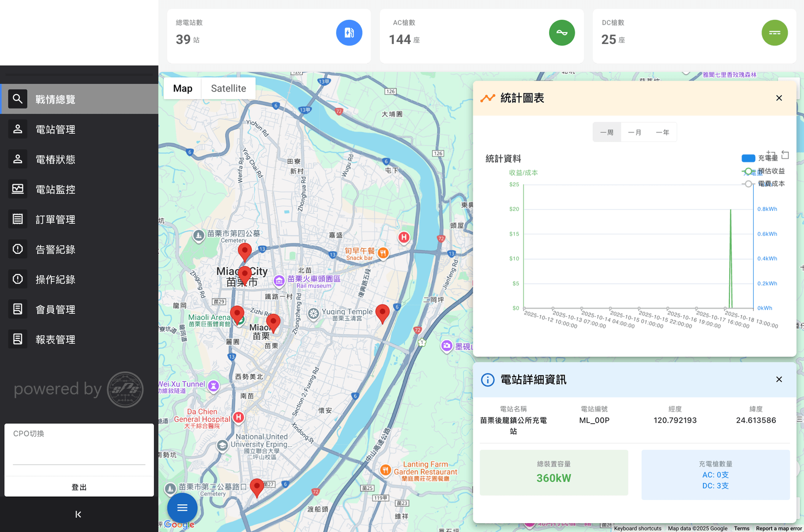Click Report a map error link

tap(779, 528)
